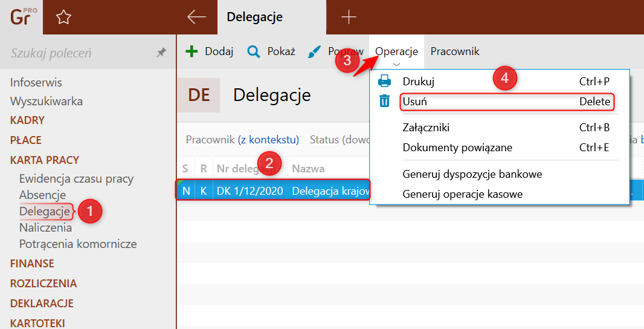This screenshot has width=644, height=329.
Task: Click the K type cell in row
Action: 204,191
